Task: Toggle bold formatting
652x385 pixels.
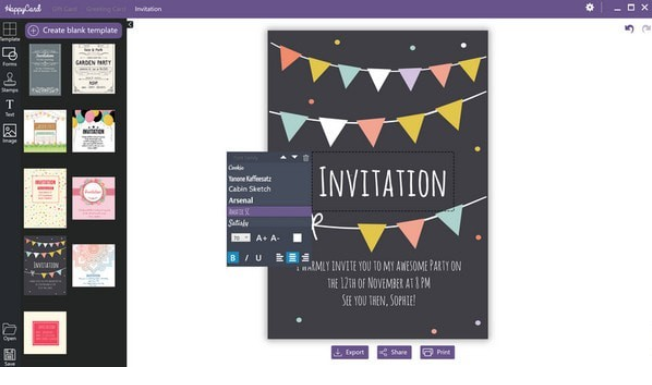Action: point(233,258)
